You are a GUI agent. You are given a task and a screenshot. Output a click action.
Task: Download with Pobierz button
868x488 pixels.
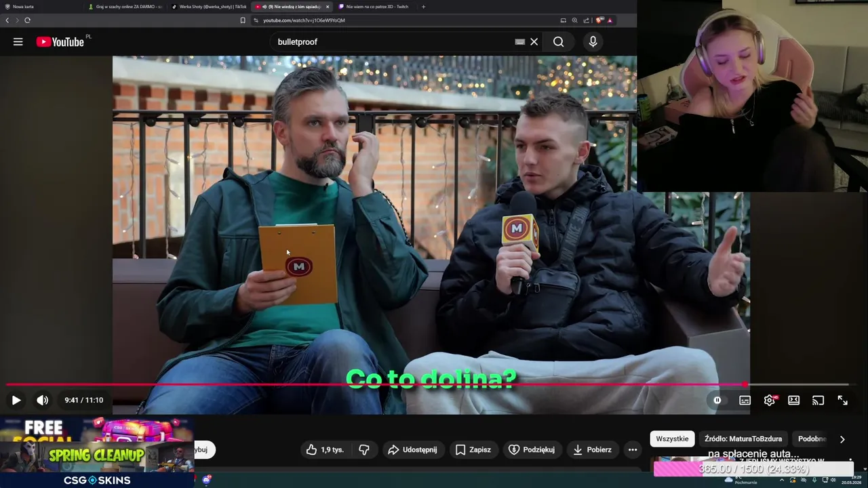[592, 449]
